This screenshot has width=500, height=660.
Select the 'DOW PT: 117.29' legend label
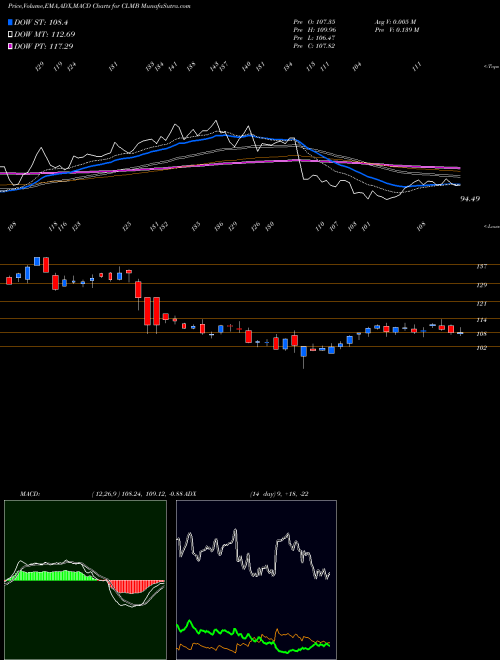pyautogui.click(x=44, y=46)
